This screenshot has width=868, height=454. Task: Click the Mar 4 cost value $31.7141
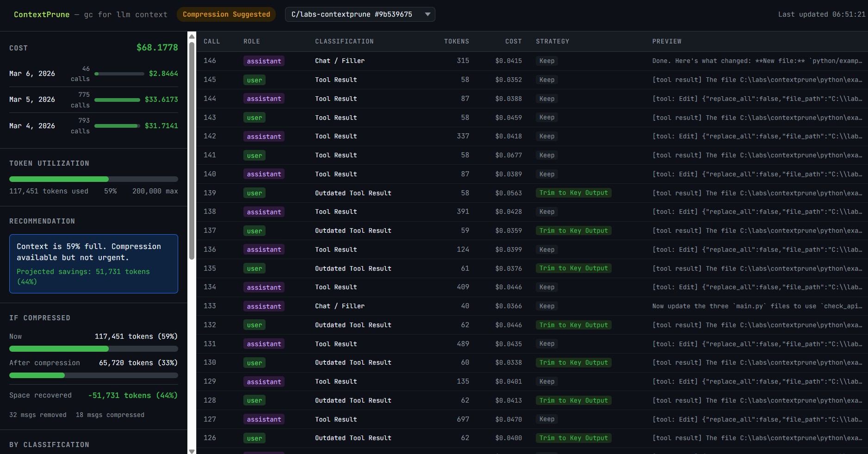coord(161,126)
